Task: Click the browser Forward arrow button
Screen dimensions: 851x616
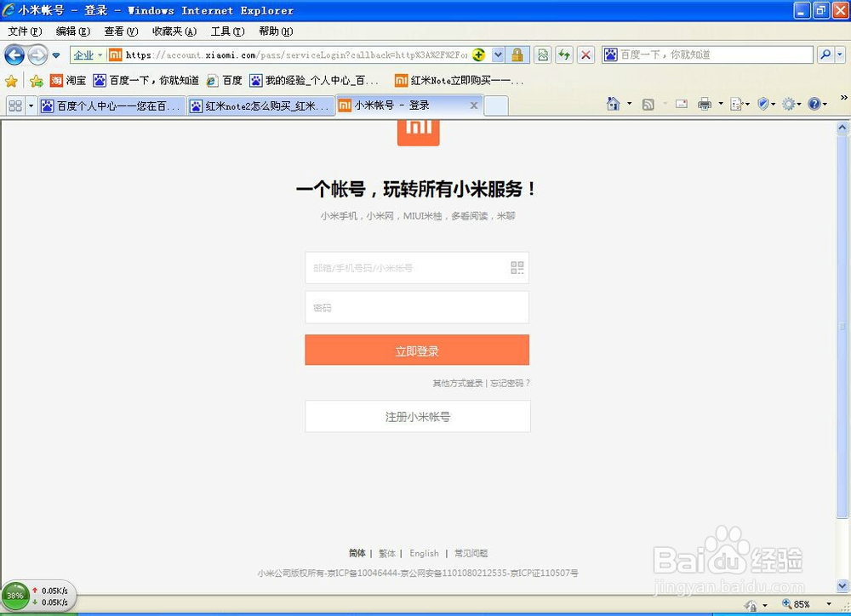Action: [x=37, y=54]
